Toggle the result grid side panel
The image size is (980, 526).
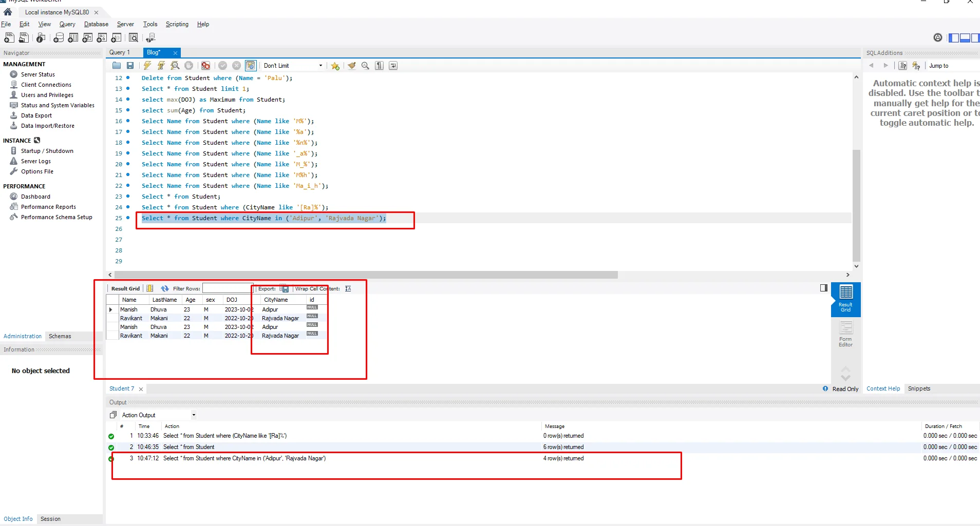click(x=824, y=288)
